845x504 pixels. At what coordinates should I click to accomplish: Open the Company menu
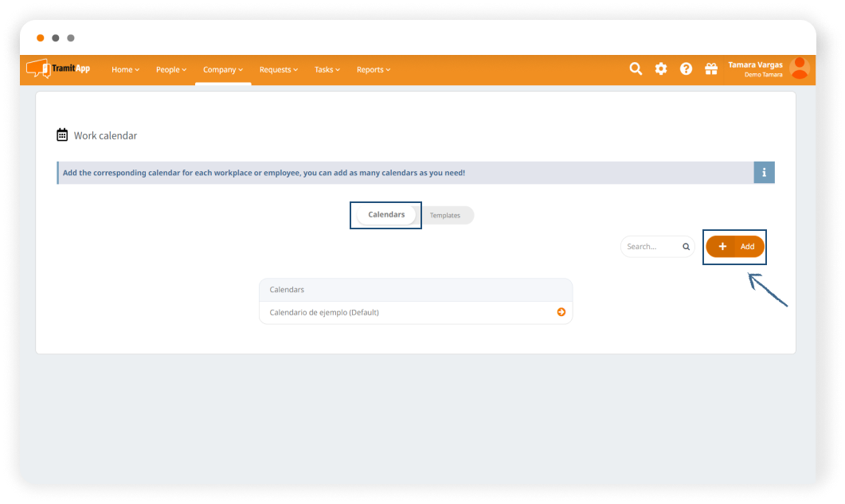tap(223, 70)
